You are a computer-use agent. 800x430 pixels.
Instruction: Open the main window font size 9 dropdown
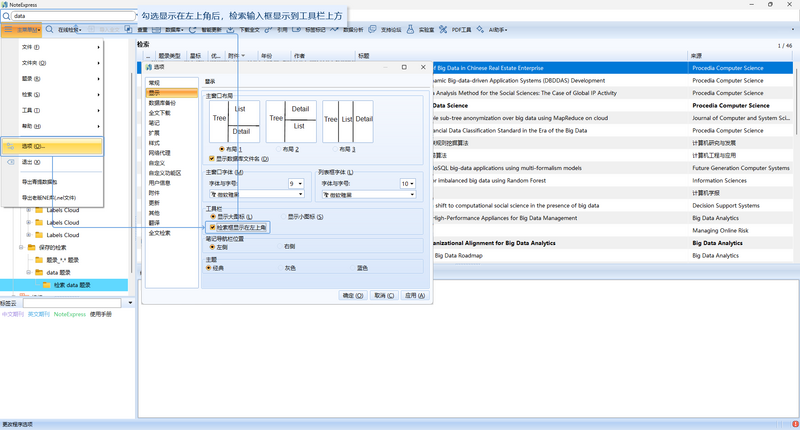296,184
